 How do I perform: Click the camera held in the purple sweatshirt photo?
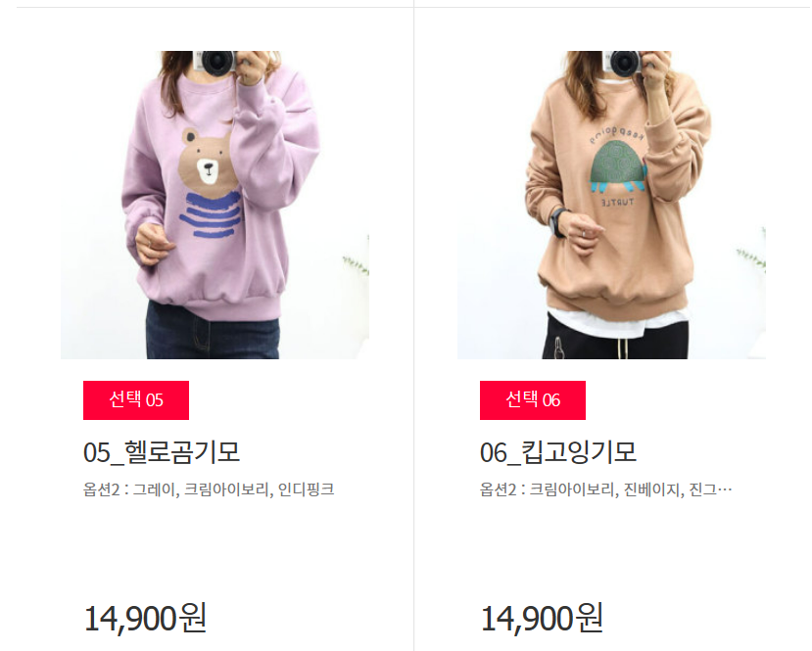(x=215, y=62)
